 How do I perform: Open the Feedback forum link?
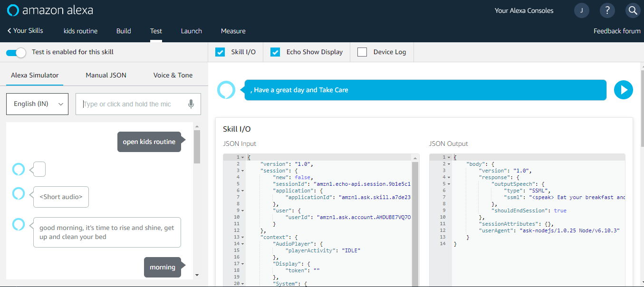617,31
